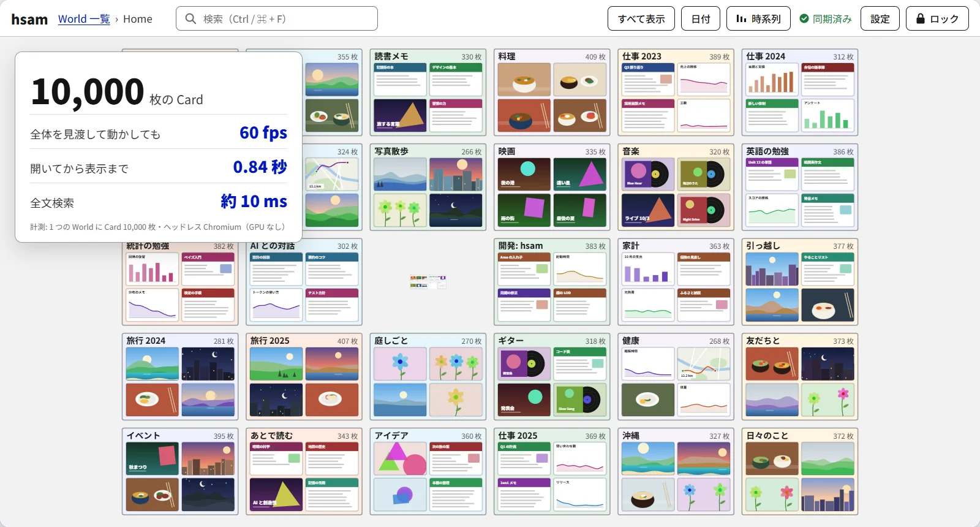This screenshot has height=527, width=980.
Task: Click the すべて表示 button
Action: pos(641,19)
